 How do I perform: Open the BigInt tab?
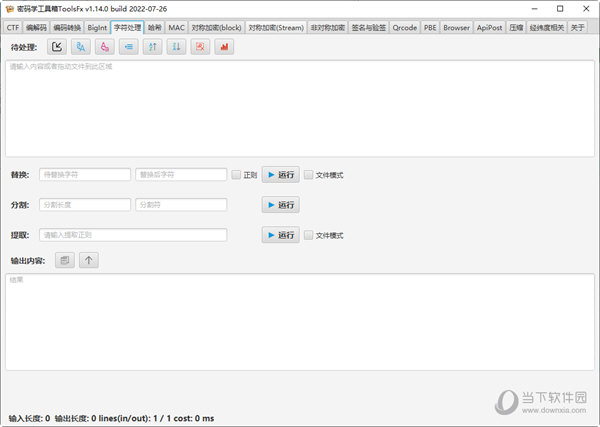coord(97,28)
